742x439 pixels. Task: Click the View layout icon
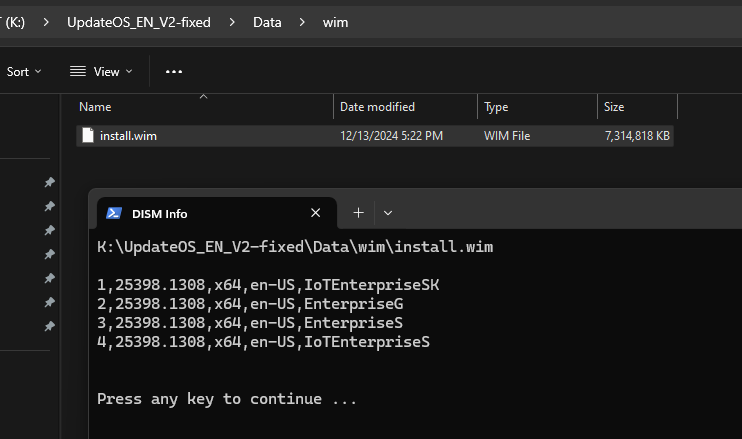(77, 72)
